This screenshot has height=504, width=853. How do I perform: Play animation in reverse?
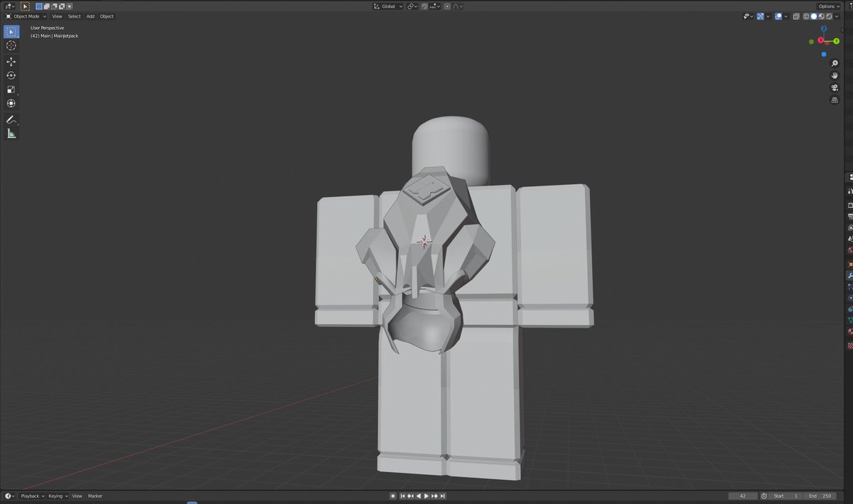click(418, 496)
